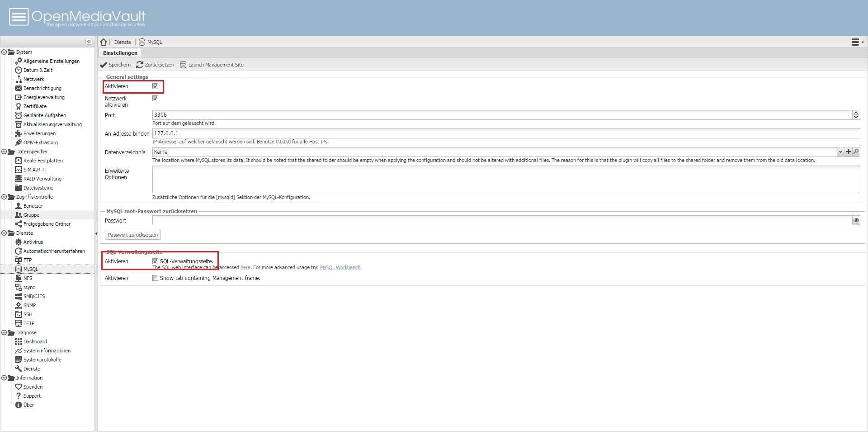The height and width of the screenshot is (432, 868).
Task: Open the top-right hamburger menu
Action: [x=857, y=42]
